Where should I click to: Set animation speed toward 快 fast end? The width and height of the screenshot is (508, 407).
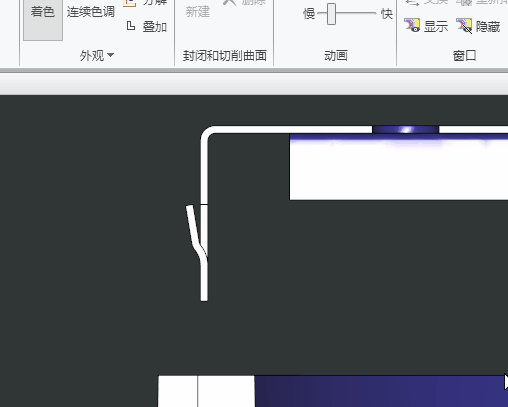click(x=387, y=14)
